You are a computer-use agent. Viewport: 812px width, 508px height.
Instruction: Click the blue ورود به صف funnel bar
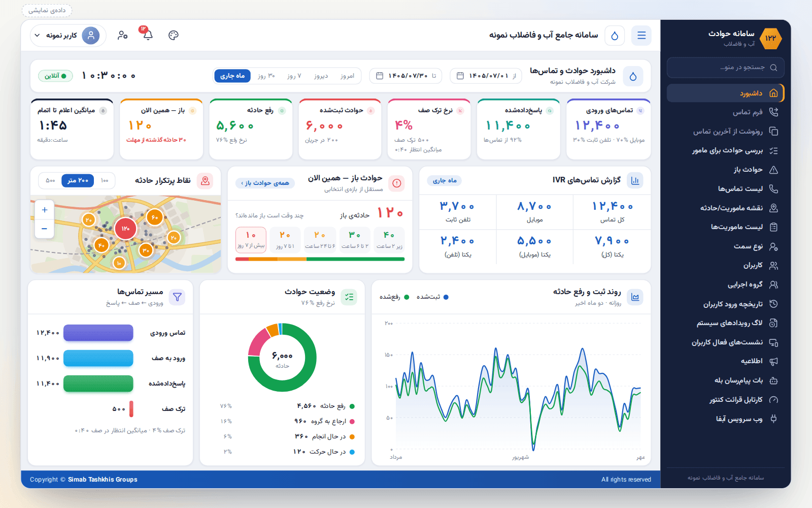[98, 358]
